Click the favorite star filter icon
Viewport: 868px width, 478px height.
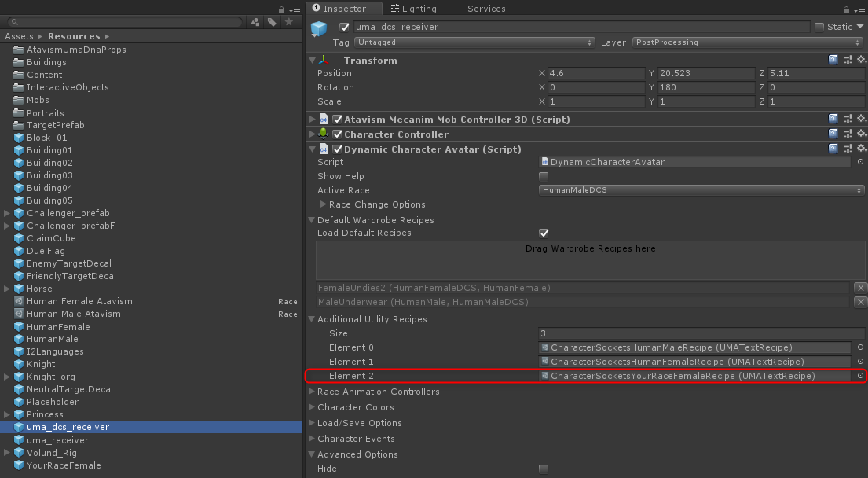point(289,22)
